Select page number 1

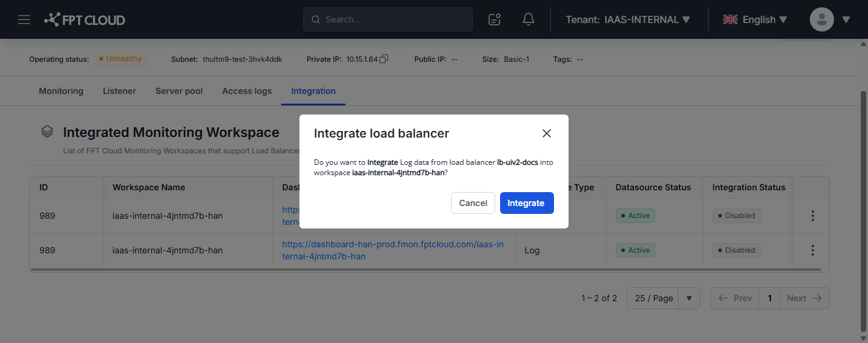770,298
